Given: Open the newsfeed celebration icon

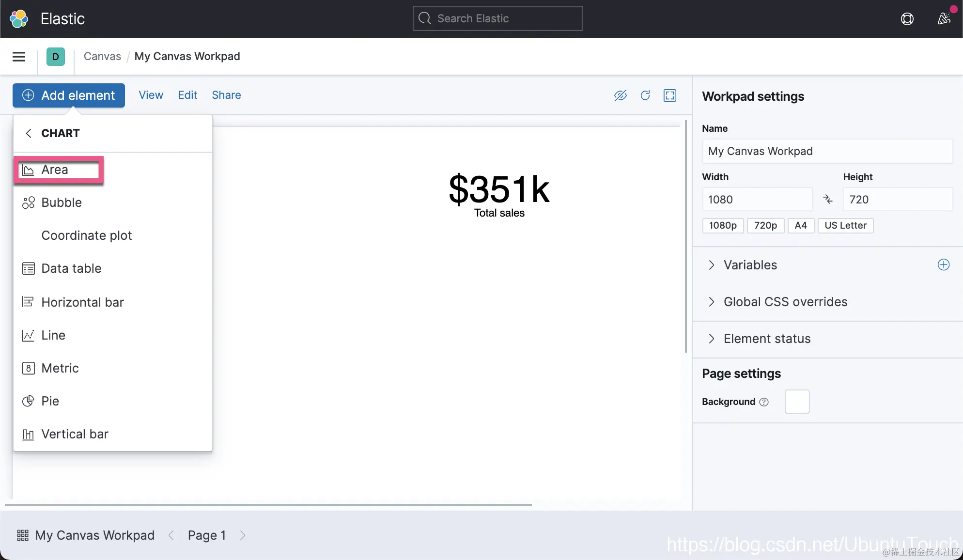Looking at the screenshot, I should pos(944,19).
